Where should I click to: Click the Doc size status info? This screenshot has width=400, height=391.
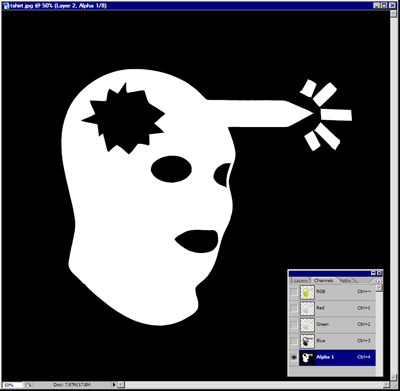coord(72,385)
